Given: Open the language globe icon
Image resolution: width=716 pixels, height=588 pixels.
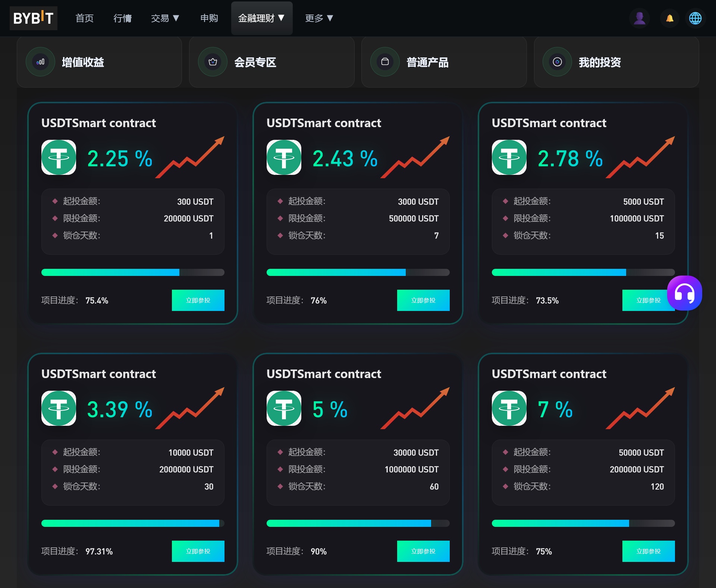Looking at the screenshot, I should click(x=695, y=18).
